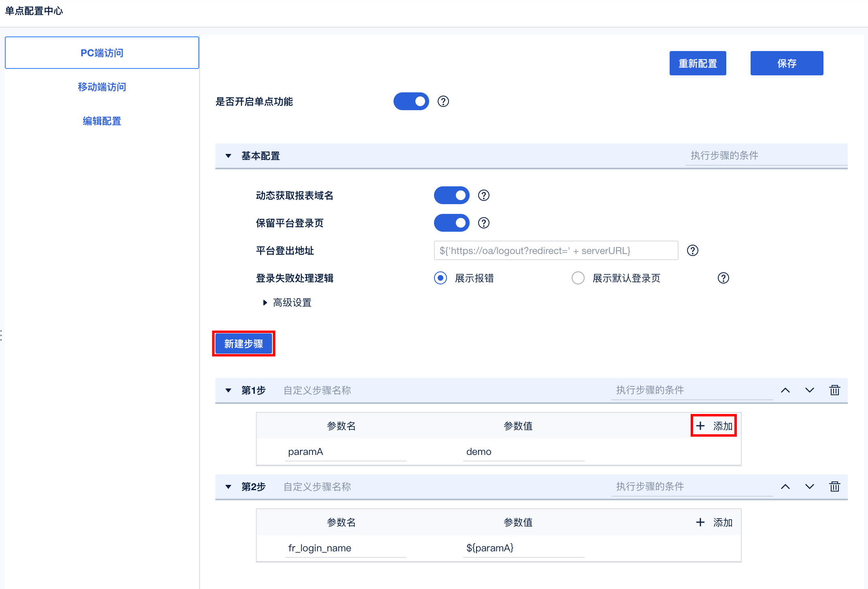This screenshot has width=868, height=589.
Task: Delete 第2步 using trash icon
Action: [x=835, y=487]
